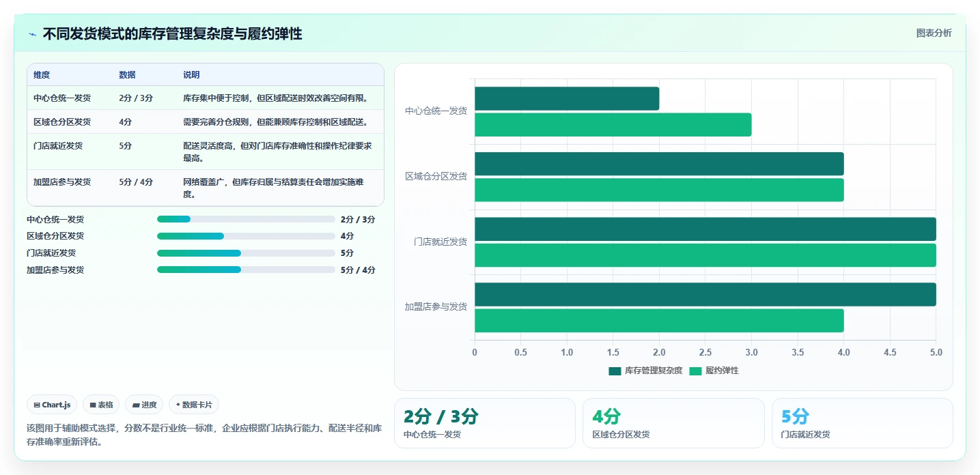Click the 加盟店参与发货 light green chart bar
Image resolution: width=980 pixels, height=475 pixels.
coord(659,320)
